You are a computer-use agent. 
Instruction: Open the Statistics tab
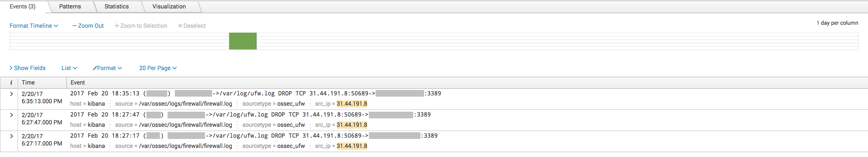117,6
